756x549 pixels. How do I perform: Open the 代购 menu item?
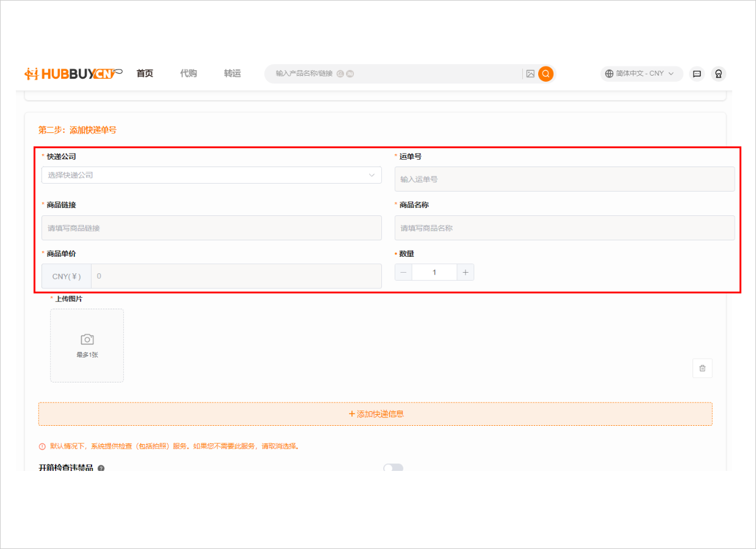[189, 74]
